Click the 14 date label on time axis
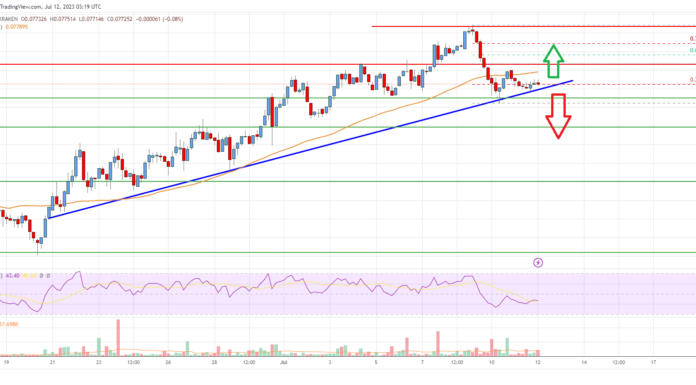Screen dimensions: 696x385 pyautogui.click(x=584, y=362)
